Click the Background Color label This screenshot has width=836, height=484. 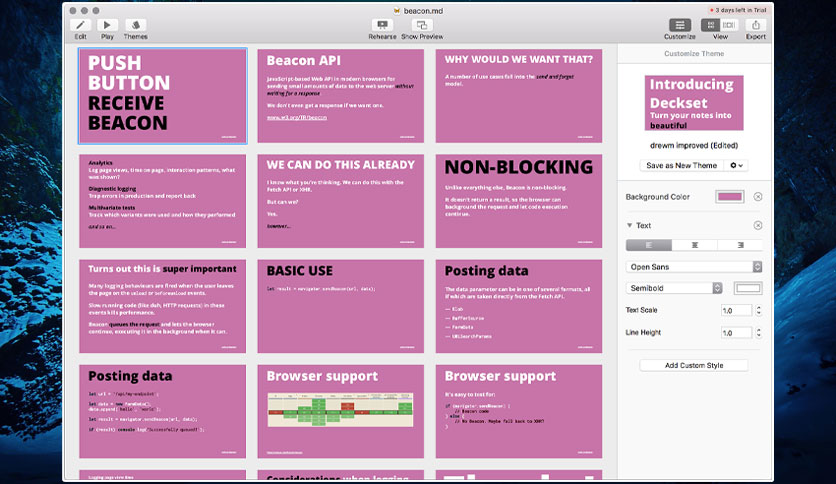point(657,197)
